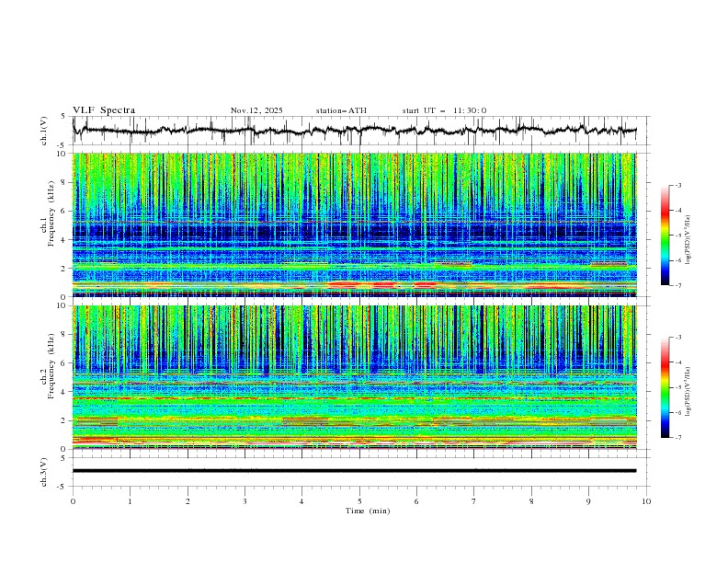This screenshot has height=563, width=728.
Task: Click the "7" tick on the time axis
Action: (x=473, y=501)
